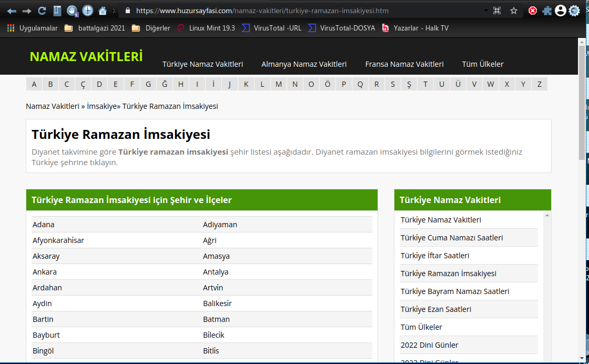Open the Türkiye Namaz Vakitleri nav menu
Screen dimensions: 589x364
[x=202, y=64]
